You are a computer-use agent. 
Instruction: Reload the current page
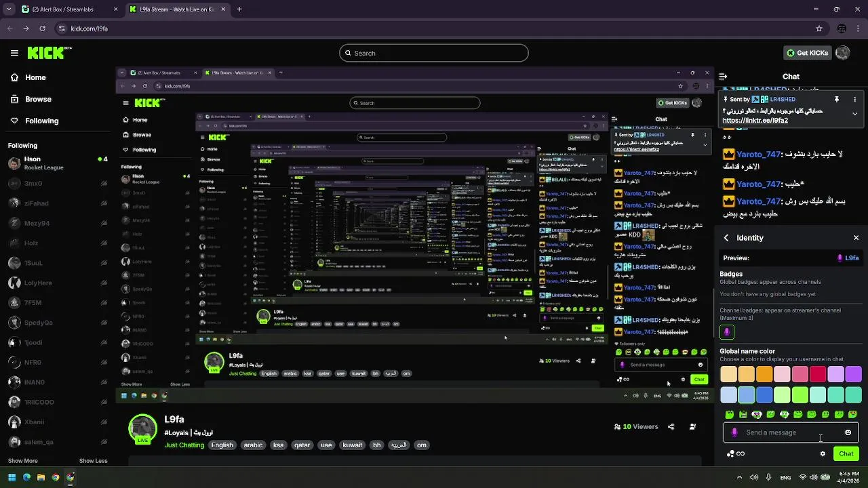point(43,28)
